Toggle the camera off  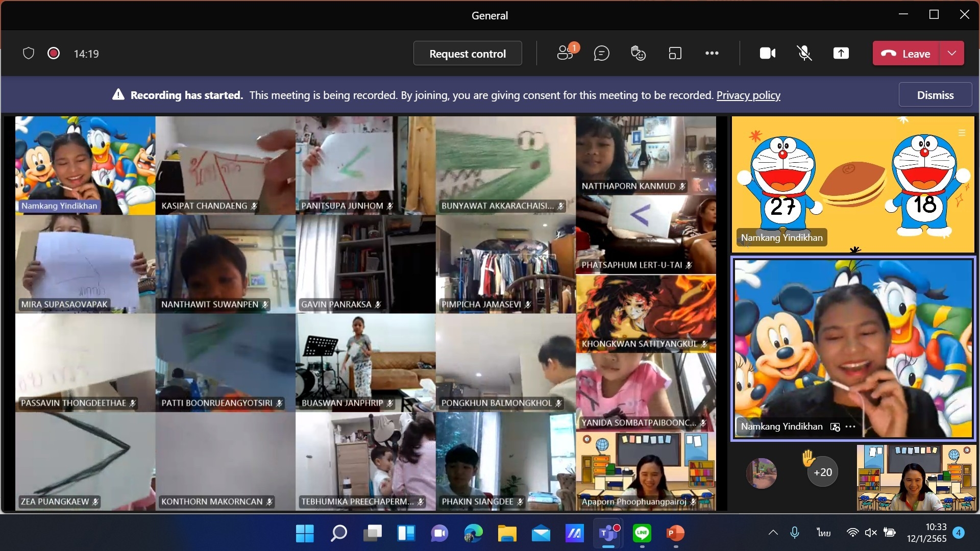pos(767,53)
